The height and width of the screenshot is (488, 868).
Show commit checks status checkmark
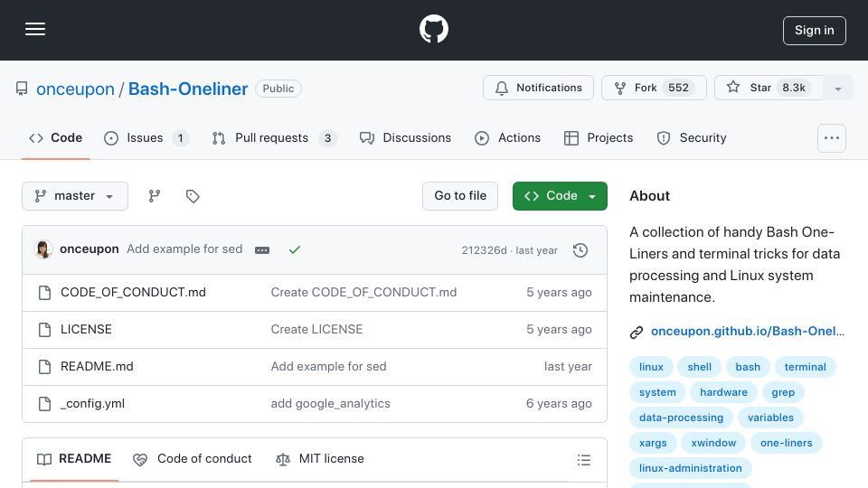[295, 249]
